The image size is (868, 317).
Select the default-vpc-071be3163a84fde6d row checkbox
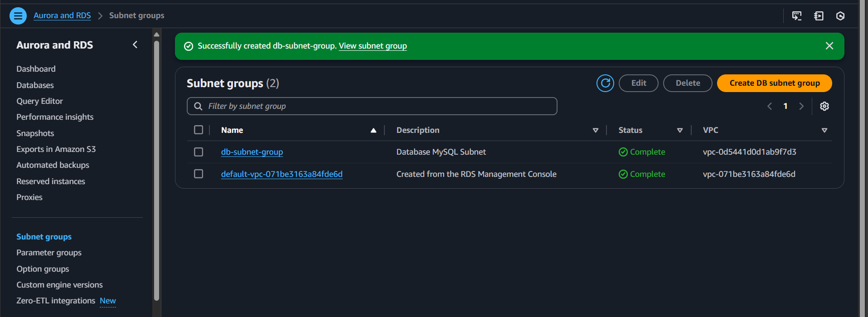tap(199, 174)
